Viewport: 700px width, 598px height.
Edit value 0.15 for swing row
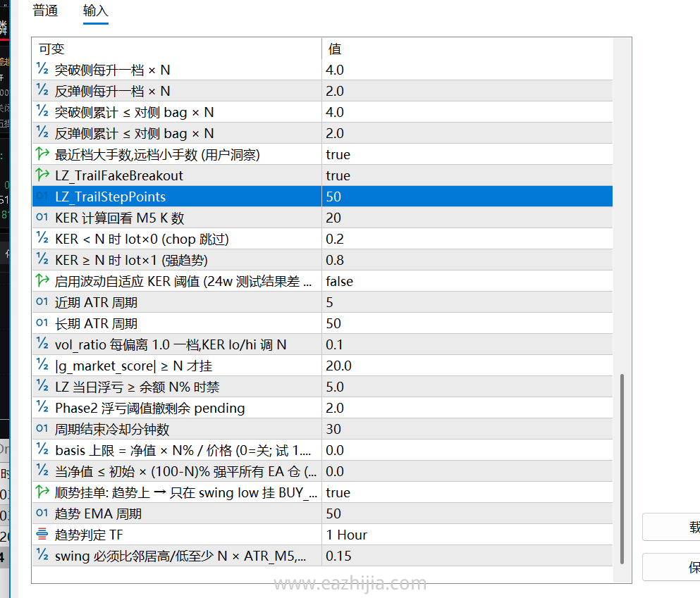pyautogui.click(x=467, y=556)
